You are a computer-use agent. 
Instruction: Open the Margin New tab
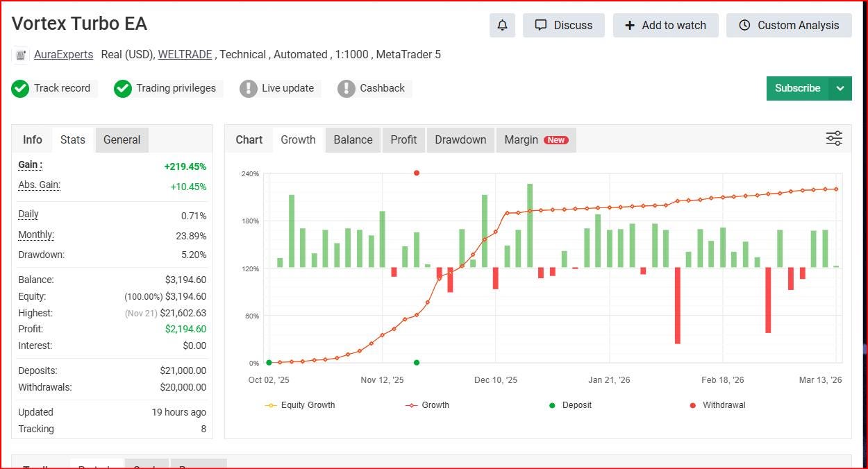[x=536, y=139]
